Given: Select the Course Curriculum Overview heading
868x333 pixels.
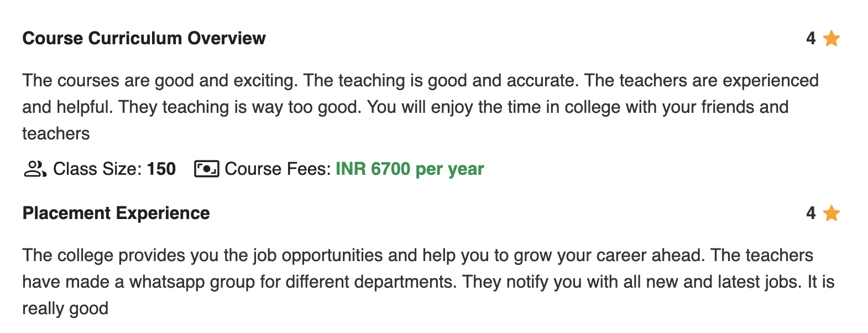Looking at the screenshot, I should (x=144, y=38).
